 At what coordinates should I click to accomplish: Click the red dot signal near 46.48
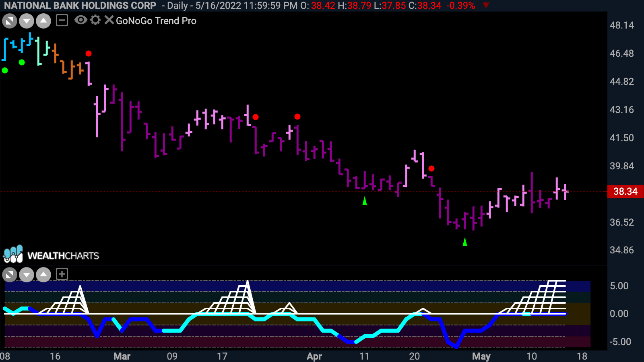pyautogui.click(x=89, y=53)
